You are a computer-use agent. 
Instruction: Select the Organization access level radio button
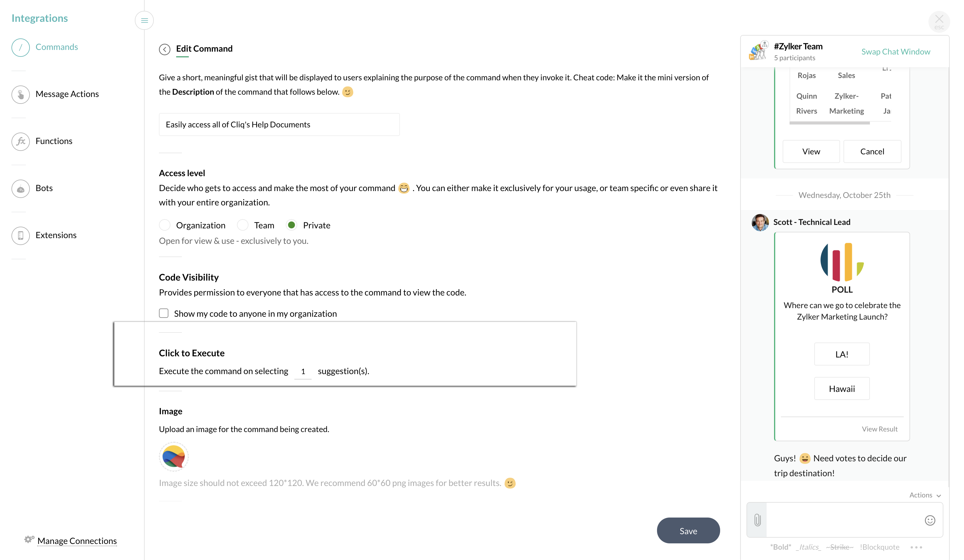[165, 225]
